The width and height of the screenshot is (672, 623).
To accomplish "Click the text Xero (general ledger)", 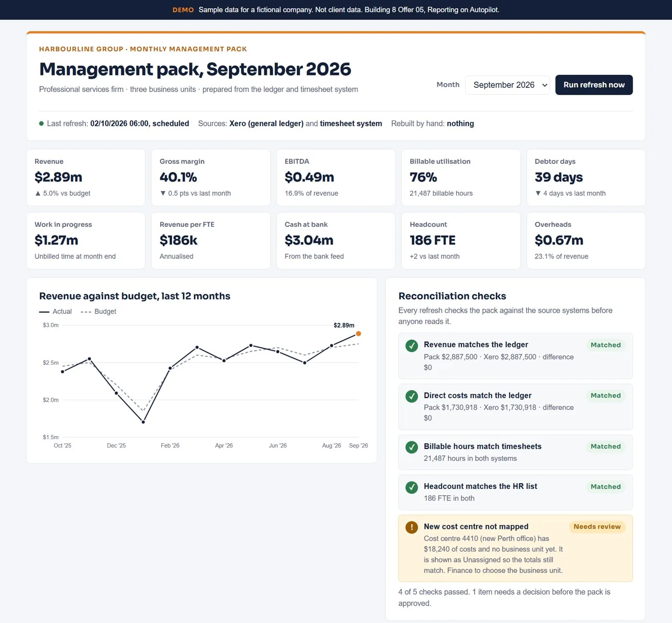I will pyautogui.click(x=266, y=123).
